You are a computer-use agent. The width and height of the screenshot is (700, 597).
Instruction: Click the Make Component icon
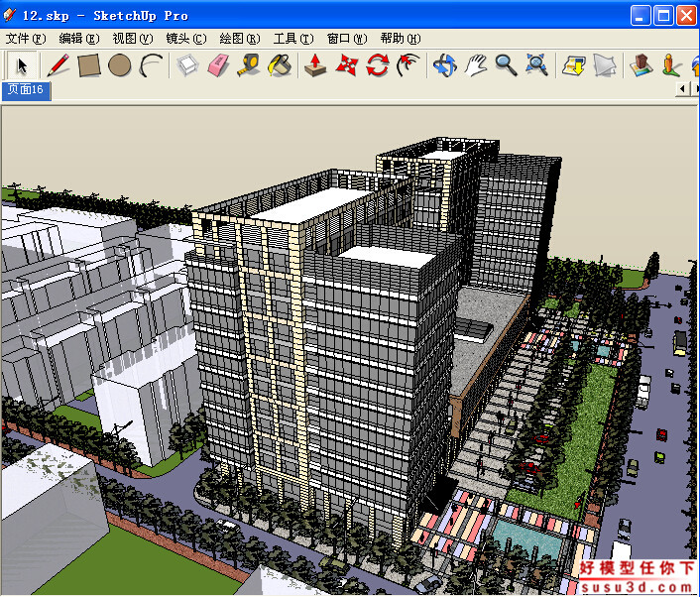point(187,65)
